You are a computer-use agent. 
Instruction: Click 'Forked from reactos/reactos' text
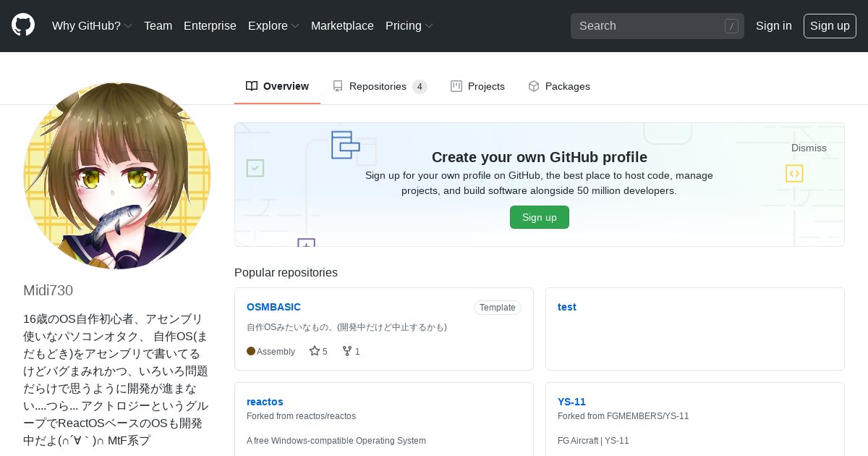[x=301, y=416]
